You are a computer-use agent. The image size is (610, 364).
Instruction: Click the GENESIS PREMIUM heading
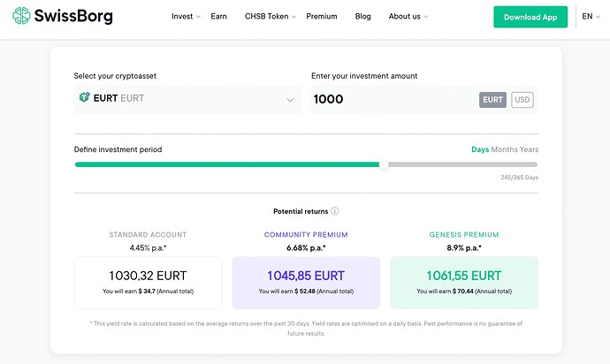click(x=464, y=234)
